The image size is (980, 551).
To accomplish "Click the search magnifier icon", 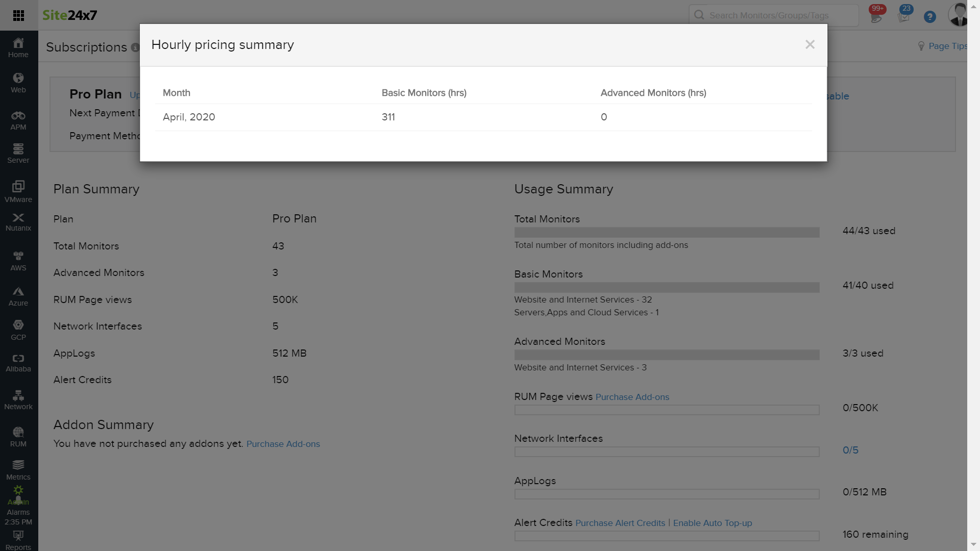I will point(699,15).
